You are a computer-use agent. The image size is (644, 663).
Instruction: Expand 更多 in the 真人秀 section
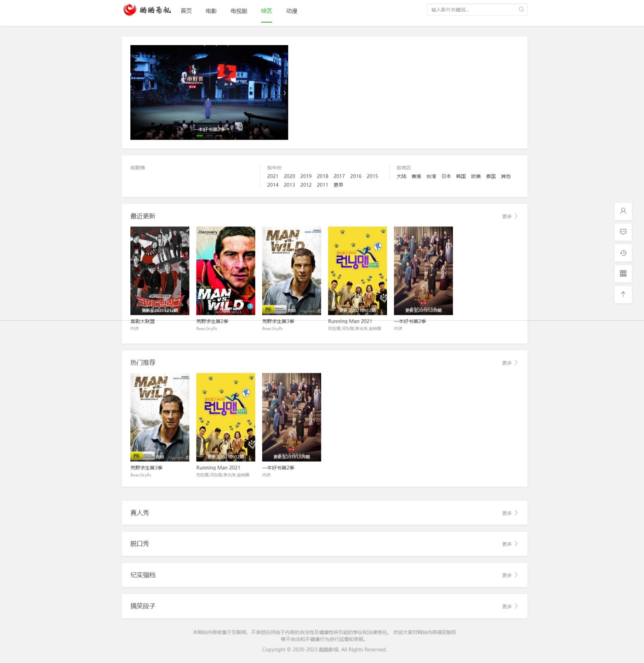point(510,513)
